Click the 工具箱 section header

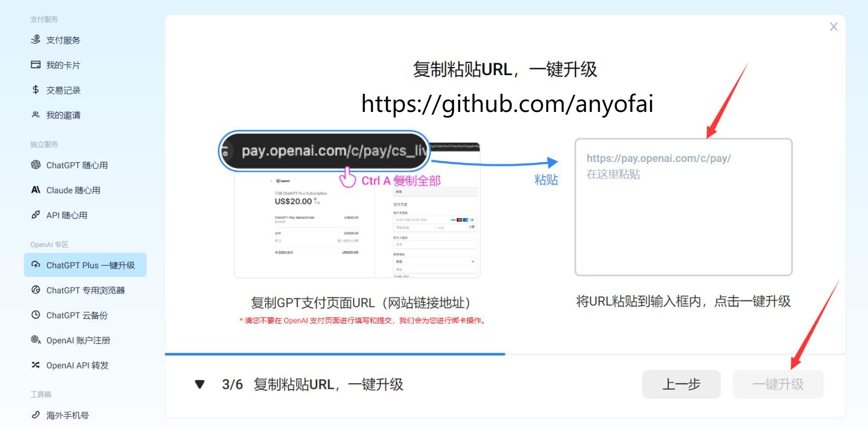coord(41,394)
